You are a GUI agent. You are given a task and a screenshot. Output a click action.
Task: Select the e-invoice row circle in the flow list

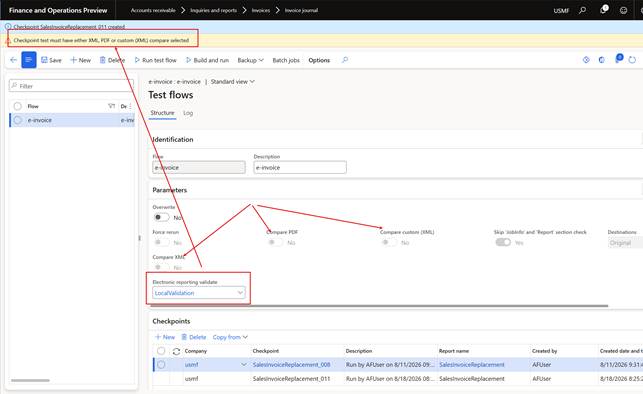17,120
